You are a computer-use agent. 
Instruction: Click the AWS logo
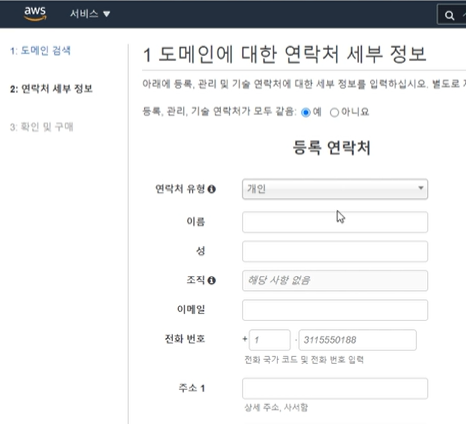point(35,14)
